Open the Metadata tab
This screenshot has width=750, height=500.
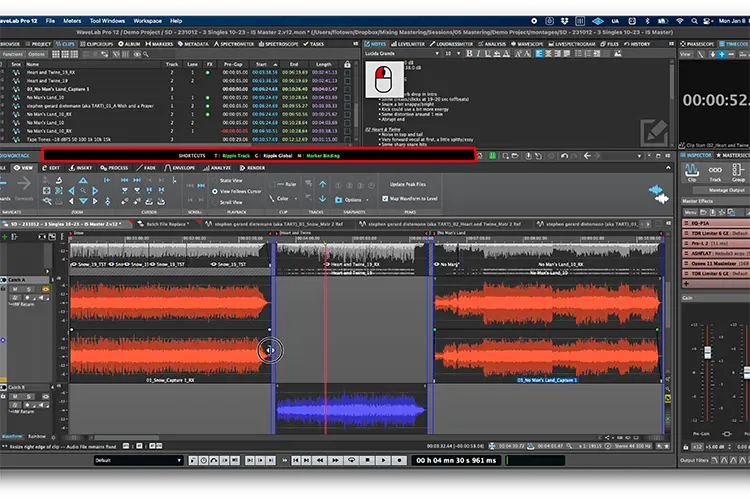[193, 44]
